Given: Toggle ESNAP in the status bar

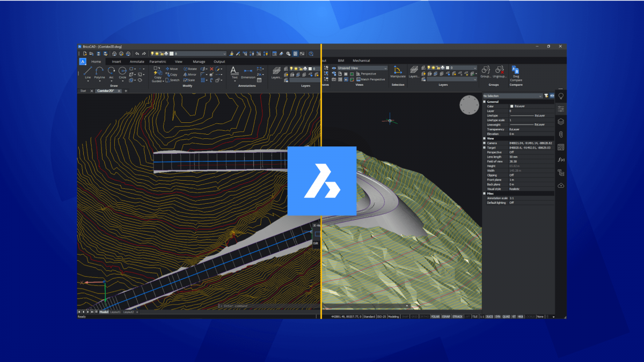Looking at the screenshot, I should pyautogui.click(x=445, y=317).
